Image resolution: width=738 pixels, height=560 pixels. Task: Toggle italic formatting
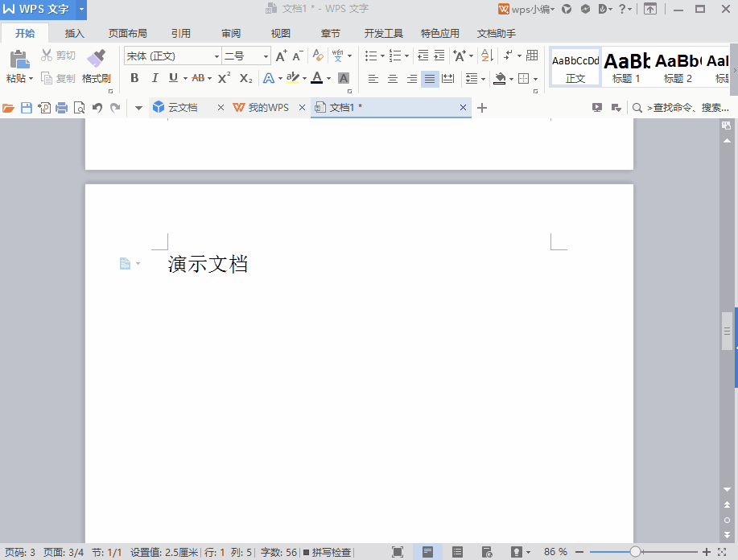[x=155, y=78]
